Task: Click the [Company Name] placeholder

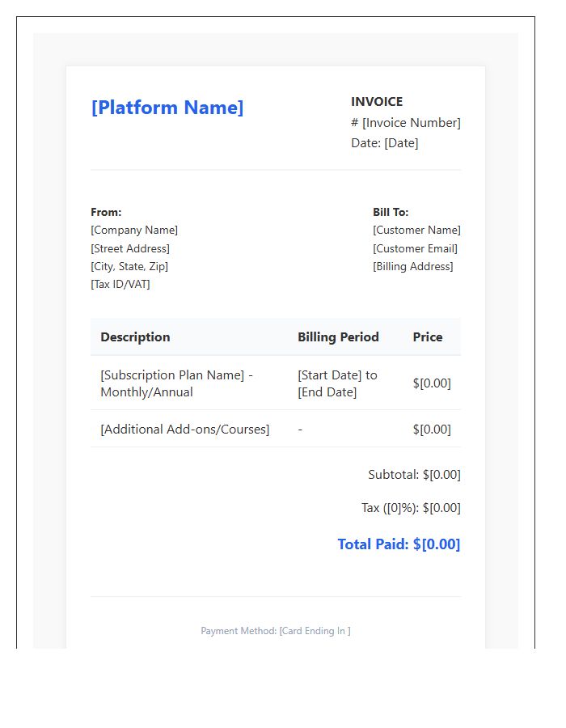Action: click(x=134, y=230)
